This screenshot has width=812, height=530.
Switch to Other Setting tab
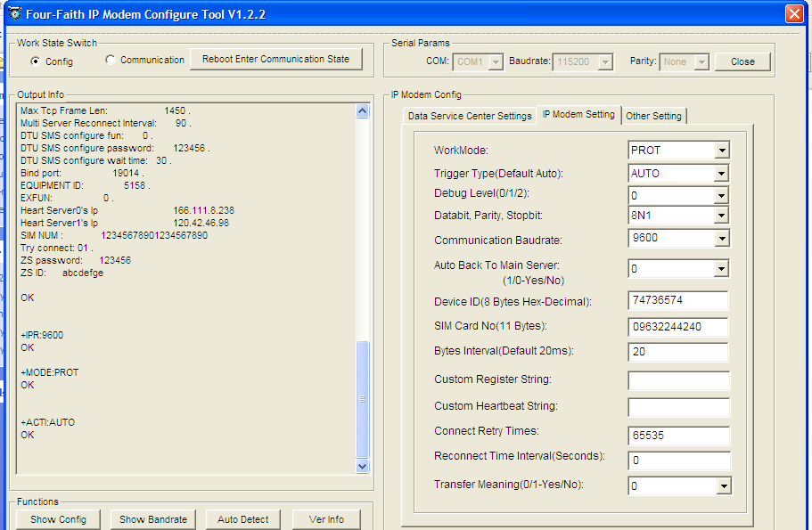653,116
